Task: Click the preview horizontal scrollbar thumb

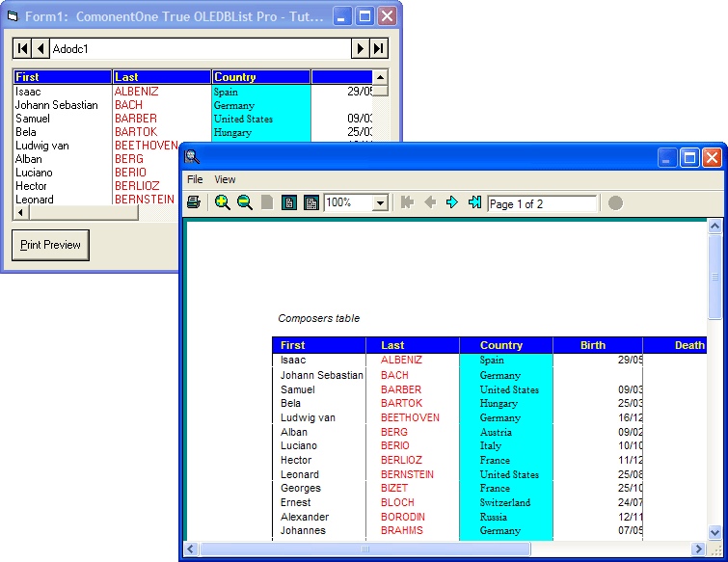Action: pyautogui.click(x=366, y=549)
